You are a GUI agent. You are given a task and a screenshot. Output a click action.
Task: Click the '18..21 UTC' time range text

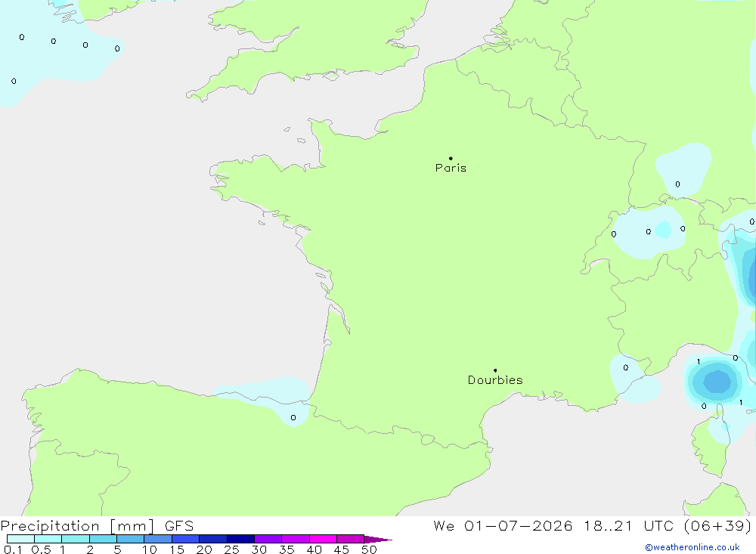pos(629,525)
